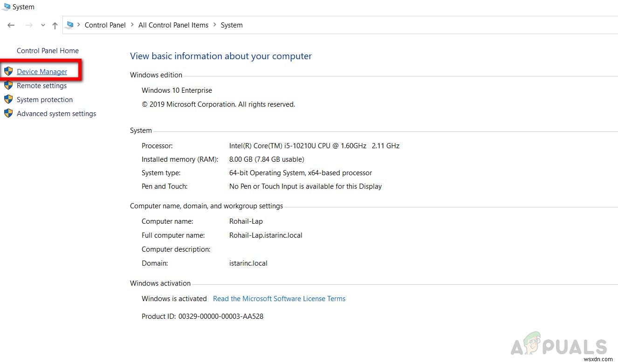Screen dimensions: 618x364
Task: Expand the chevron before Control Panel breadcrumb
Action: point(79,25)
